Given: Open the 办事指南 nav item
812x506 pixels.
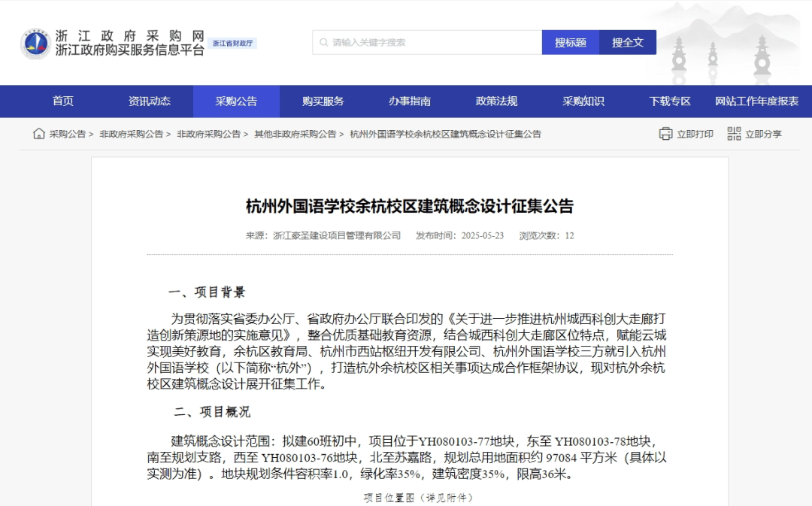Looking at the screenshot, I should click(410, 101).
